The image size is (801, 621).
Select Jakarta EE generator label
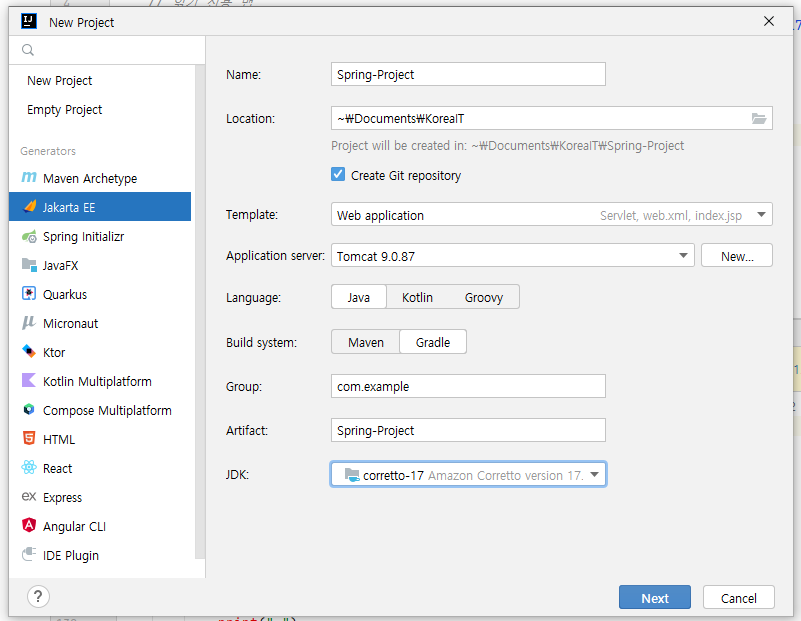68,207
